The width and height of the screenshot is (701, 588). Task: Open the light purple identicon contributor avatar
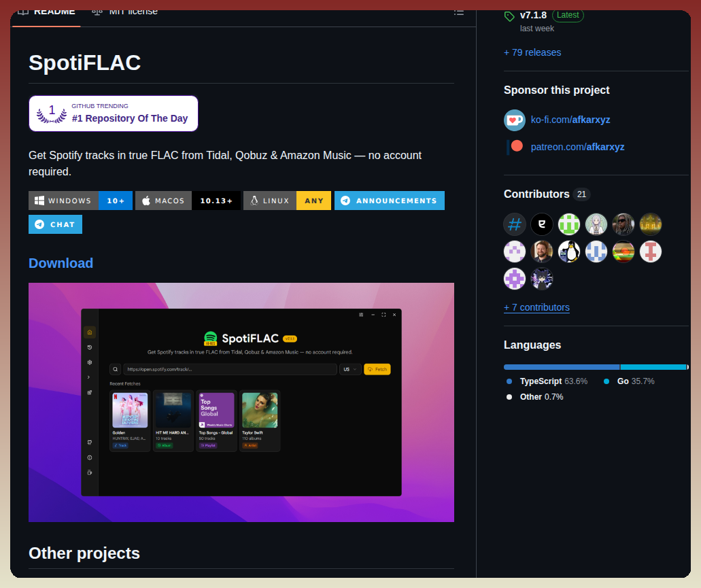pyautogui.click(x=515, y=252)
